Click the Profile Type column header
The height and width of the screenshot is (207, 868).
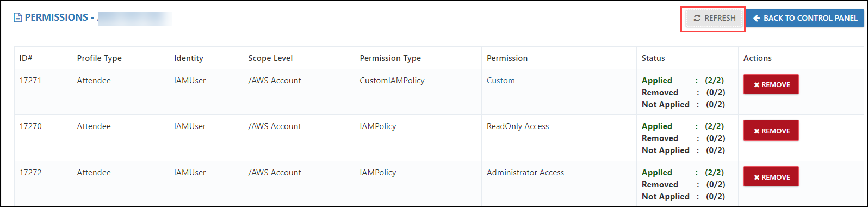click(99, 58)
